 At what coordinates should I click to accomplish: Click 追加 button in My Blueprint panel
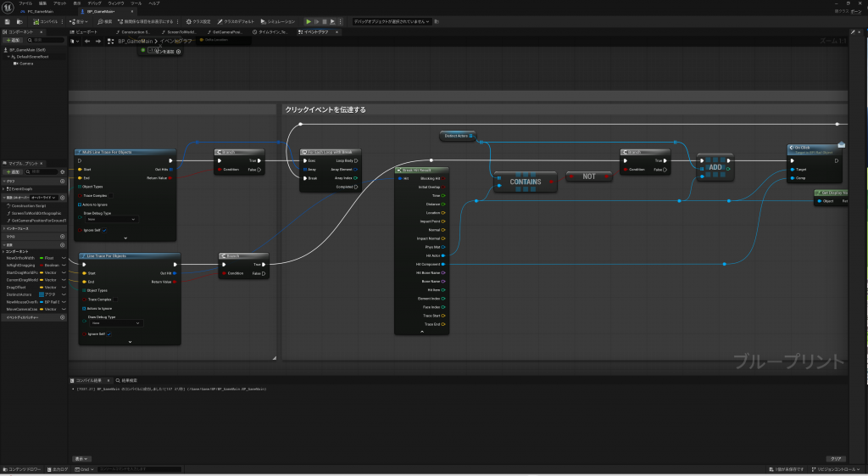[x=13, y=171]
